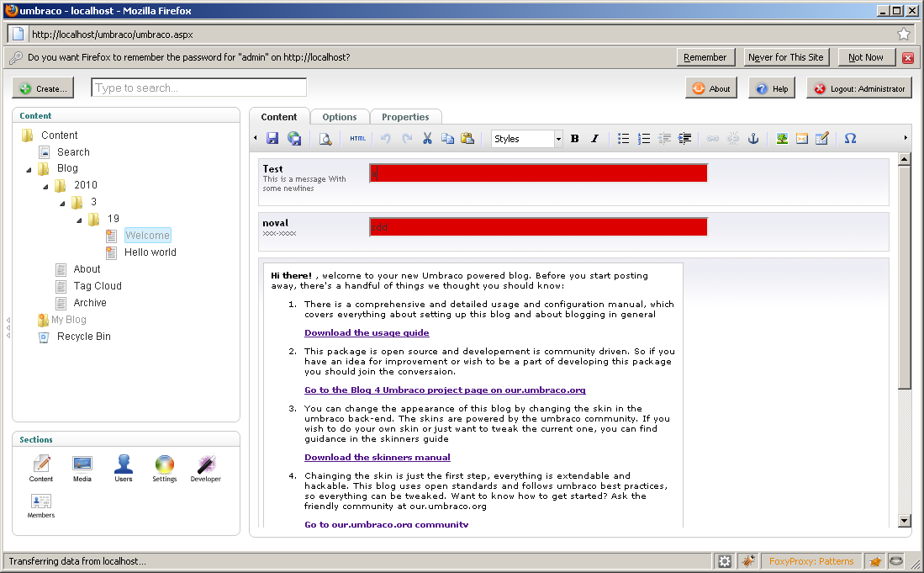Click the Insert macro icon
Viewport: 924px width, 573px height.
point(802,139)
